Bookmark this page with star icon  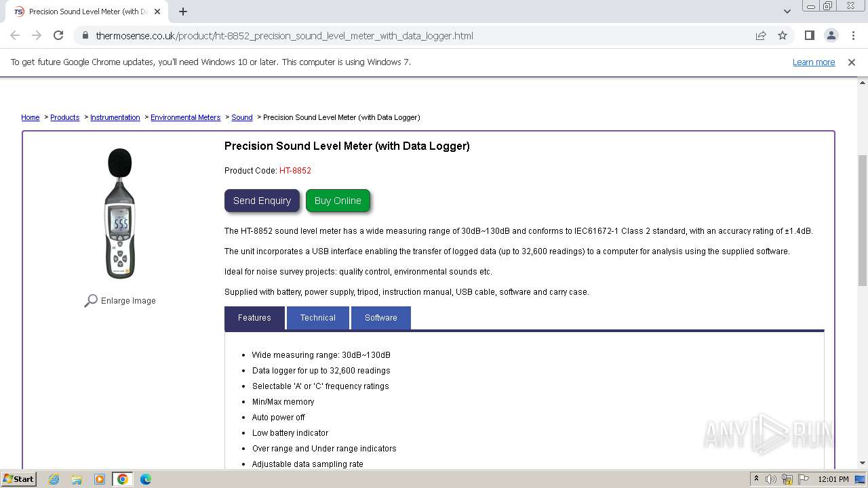(x=783, y=35)
